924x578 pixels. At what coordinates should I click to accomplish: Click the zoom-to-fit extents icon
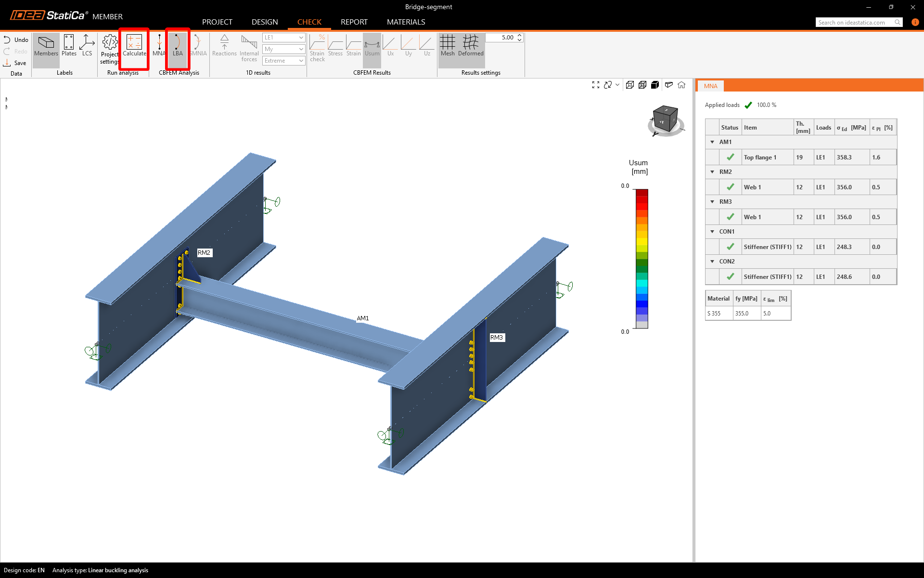pos(596,85)
